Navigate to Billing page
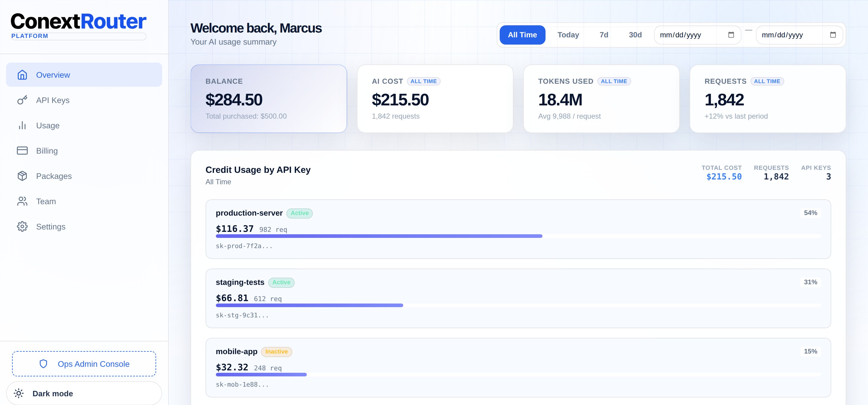Image resolution: width=868 pixels, height=405 pixels. (84, 151)
